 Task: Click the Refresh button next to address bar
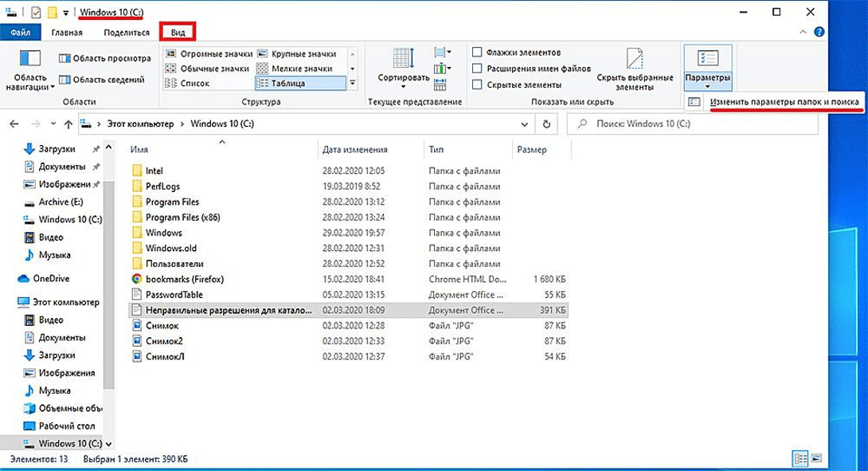click(545, 124)
